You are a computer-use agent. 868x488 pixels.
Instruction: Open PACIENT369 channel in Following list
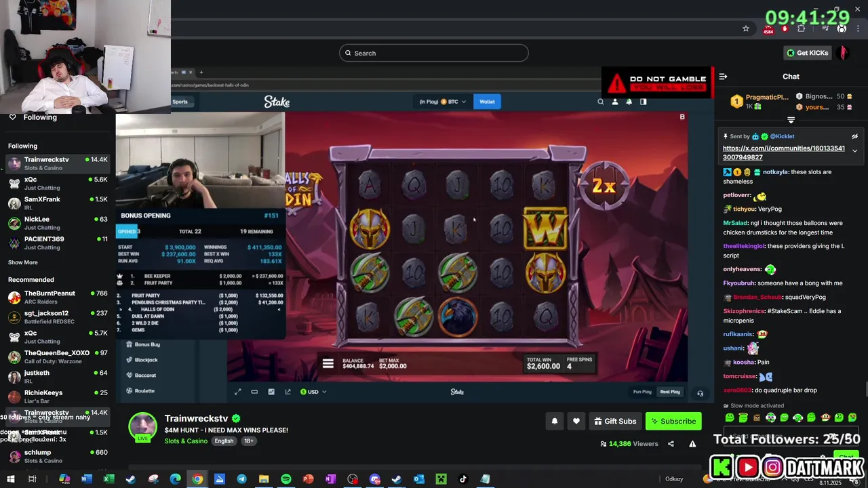point(57,243)
